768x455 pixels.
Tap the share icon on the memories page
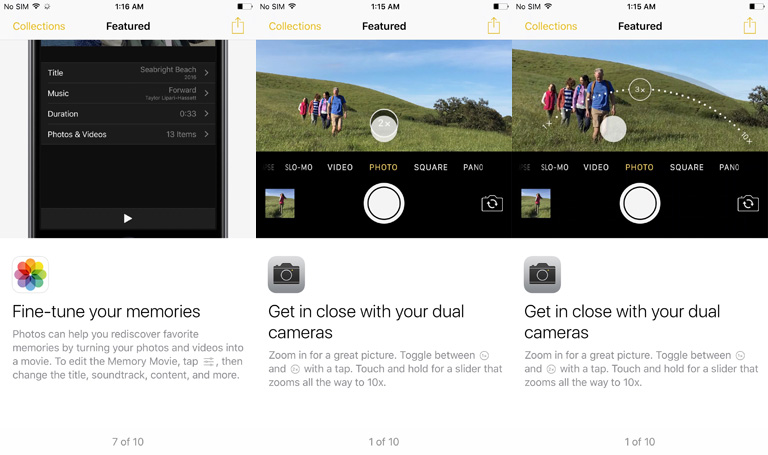pyautogui.click(x=237, y=26)
